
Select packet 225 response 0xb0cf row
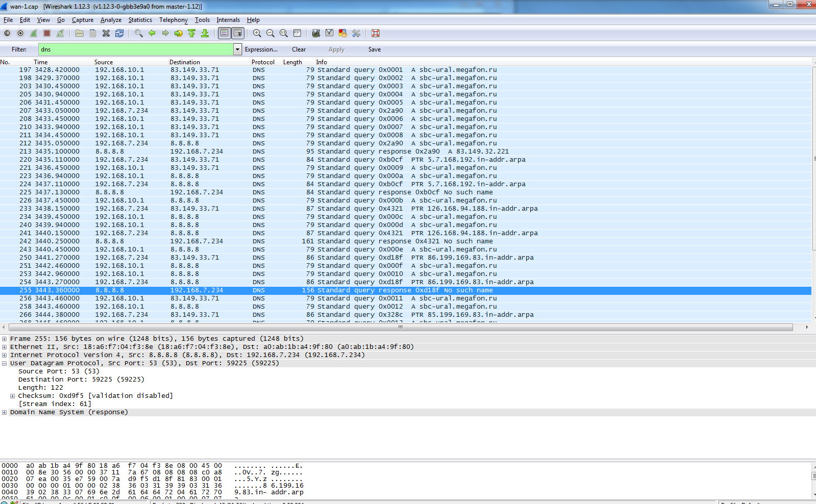click(x=406, y=192)
